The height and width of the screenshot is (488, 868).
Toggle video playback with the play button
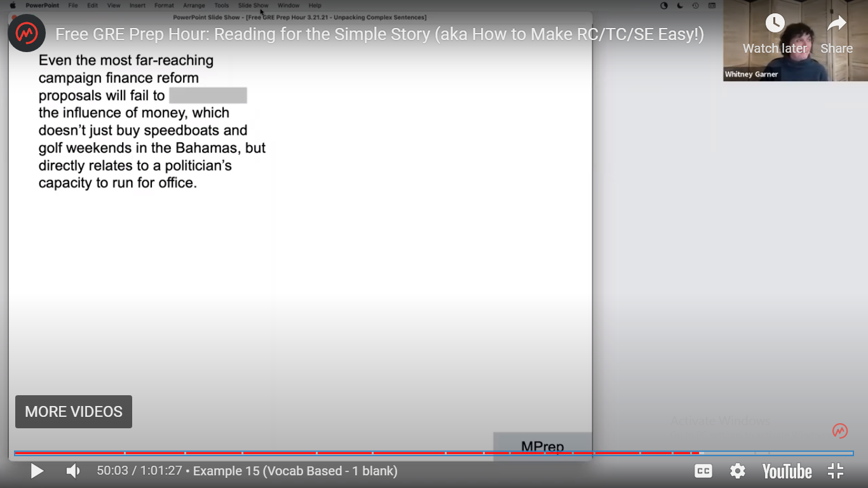point(37,471)
